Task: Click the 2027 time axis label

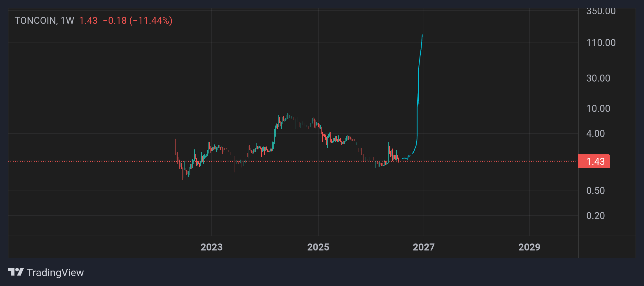Action: [424, 247]
